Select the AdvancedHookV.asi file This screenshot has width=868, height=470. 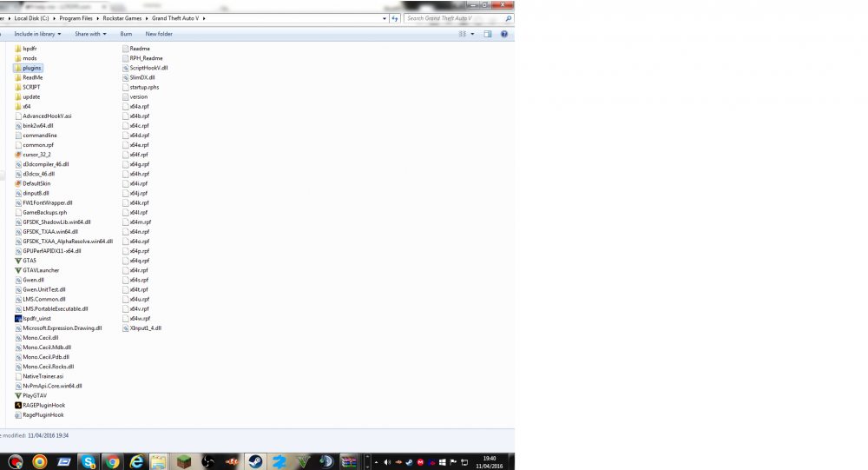pos(43,116)
